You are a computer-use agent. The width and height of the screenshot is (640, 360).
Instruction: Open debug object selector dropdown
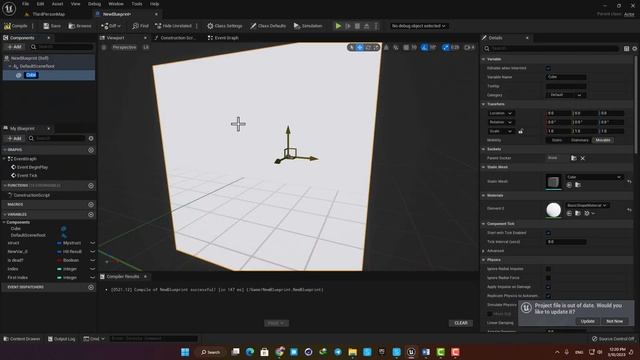(418, 26)
